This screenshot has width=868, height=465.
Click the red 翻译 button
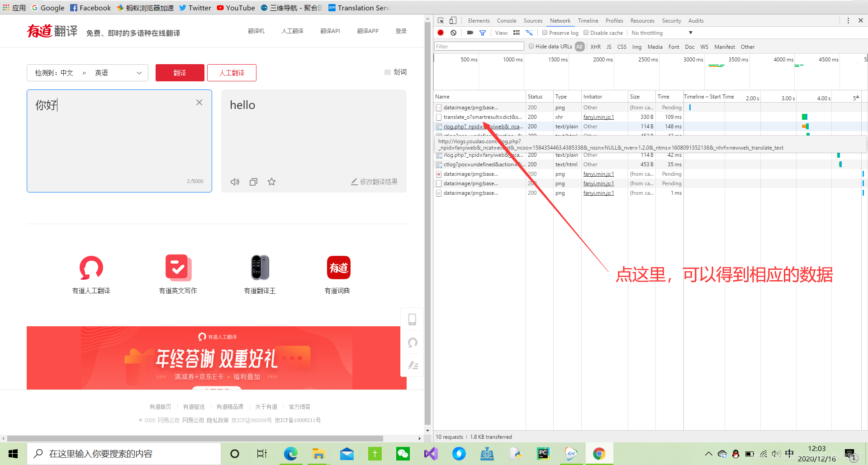[180, 73]
